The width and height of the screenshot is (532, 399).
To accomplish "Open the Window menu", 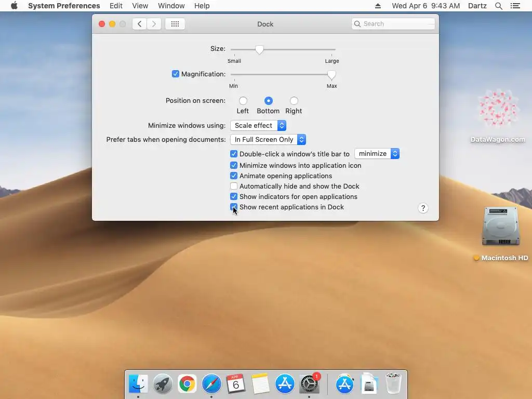I will 171,6.
